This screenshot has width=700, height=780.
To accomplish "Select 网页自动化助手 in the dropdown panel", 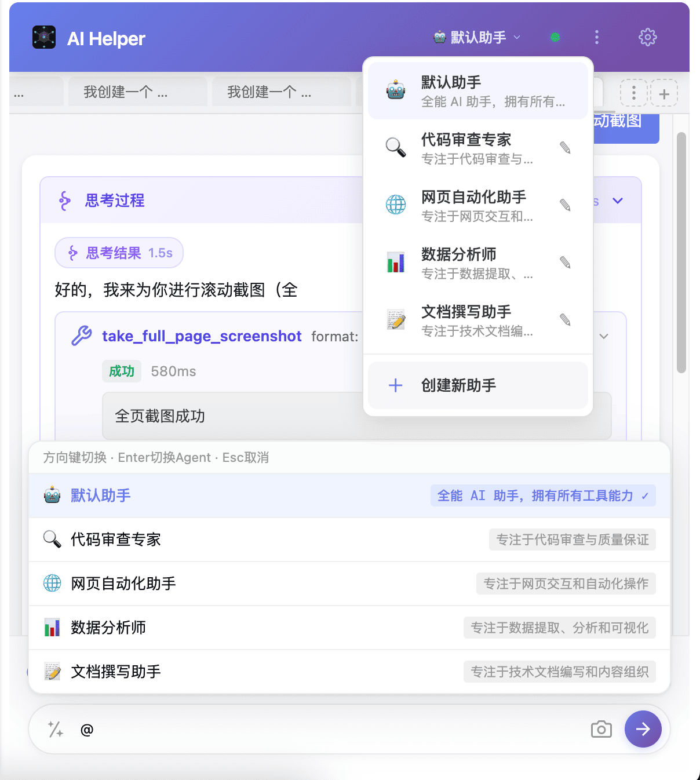I will (478, 206).
